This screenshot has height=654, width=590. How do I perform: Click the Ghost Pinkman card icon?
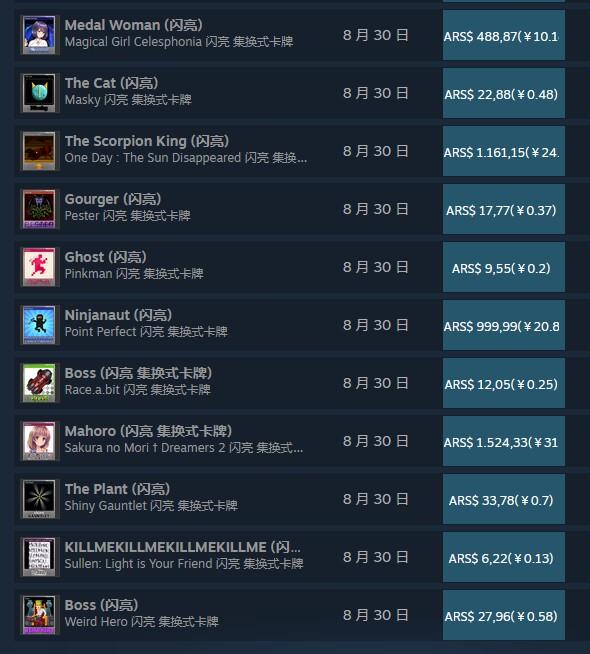(x=39, y=267)
